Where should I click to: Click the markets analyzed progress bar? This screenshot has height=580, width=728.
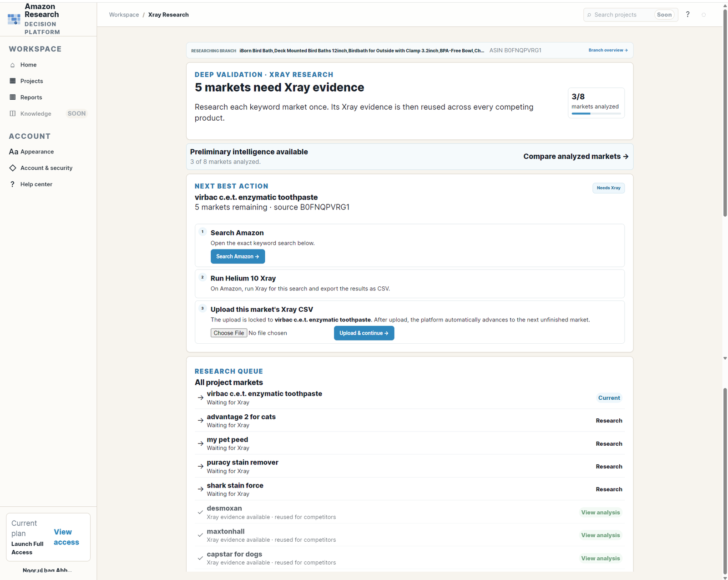click(596, 113)
